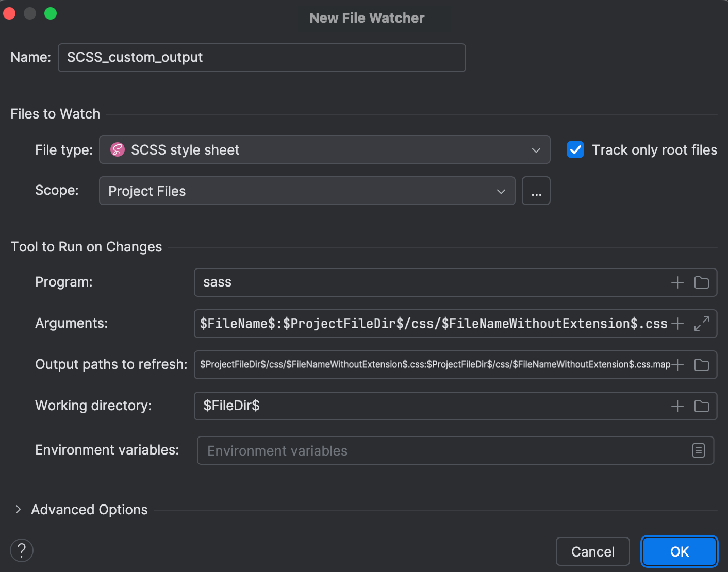Open folder picker for Working directory
The image size is (728, 572).
point(701,406)
